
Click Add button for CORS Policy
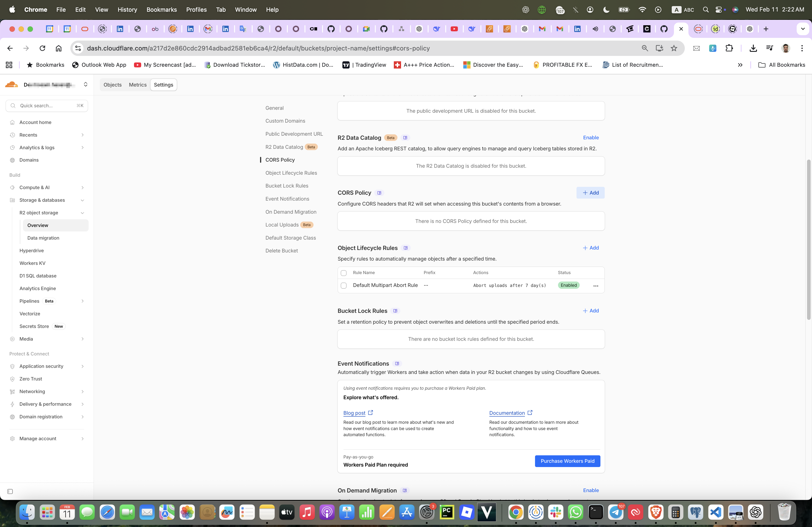[591, 193]
